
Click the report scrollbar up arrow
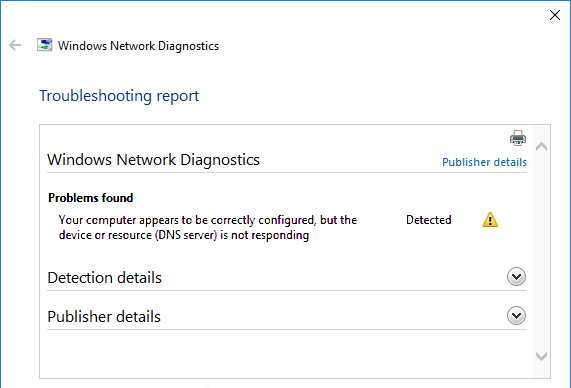[x=542, y=146]
